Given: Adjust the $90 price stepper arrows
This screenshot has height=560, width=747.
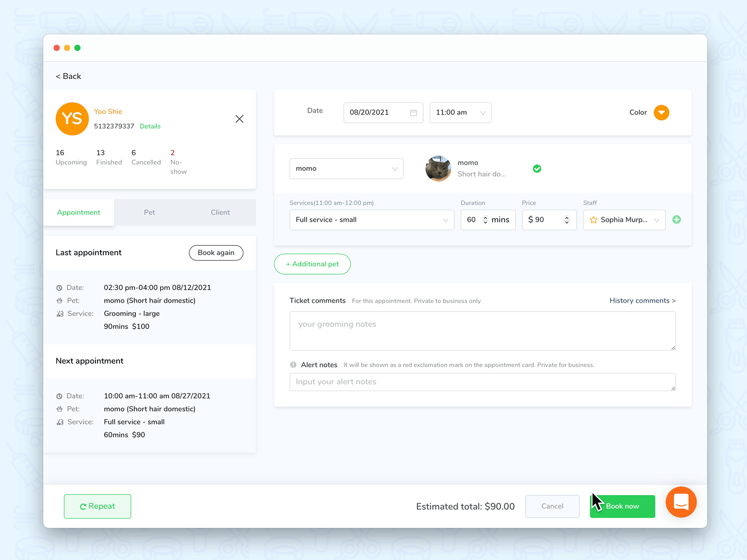Looking at the screenshot, I should (x=566, y=220).
